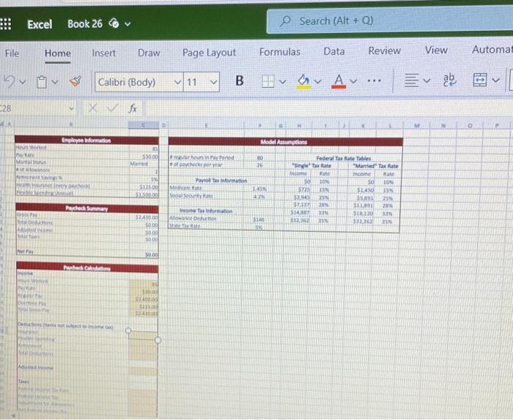Select the Employee Information header cell

pyautogui.click(x=86, y=140)
